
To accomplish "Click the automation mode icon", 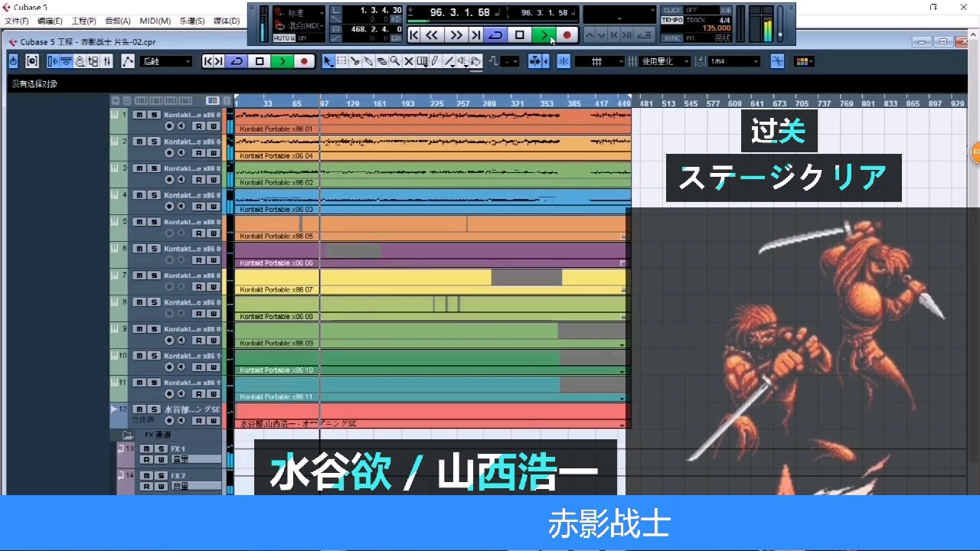I will coord(128,61).
